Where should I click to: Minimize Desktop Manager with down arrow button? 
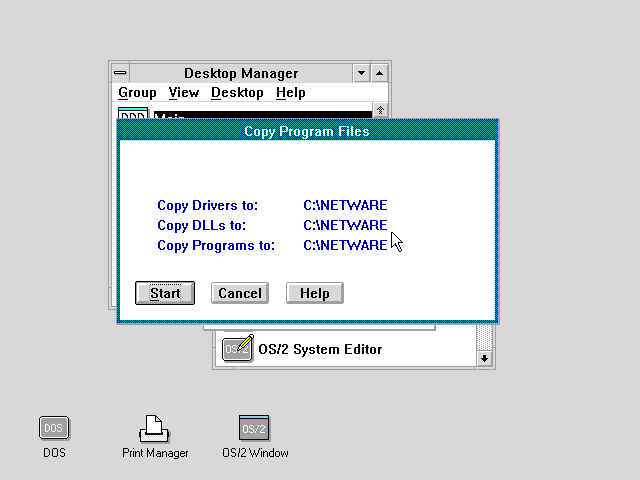[361, 73]
